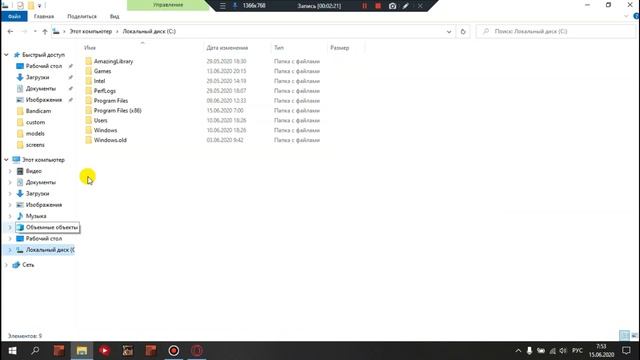Viewport: 640px width, 360px height.
Task: Select the Windows.old folder
Action: pyautogui.click(x=110, y=140)
